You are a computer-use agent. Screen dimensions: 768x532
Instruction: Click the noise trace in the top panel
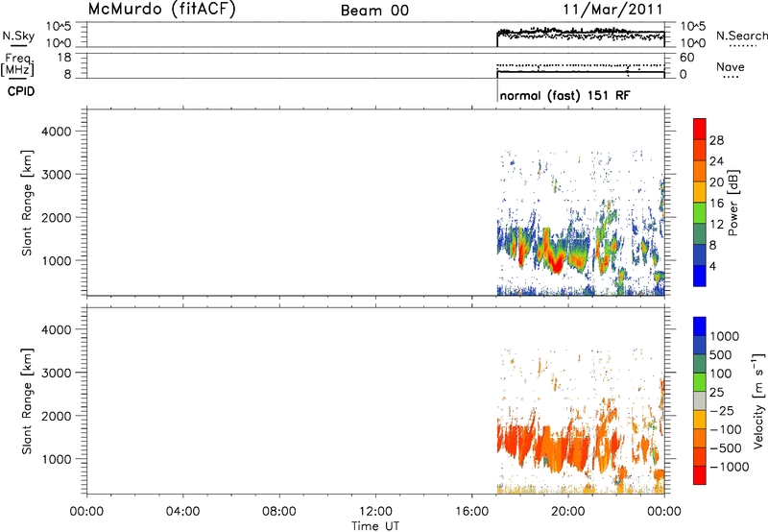581,33
